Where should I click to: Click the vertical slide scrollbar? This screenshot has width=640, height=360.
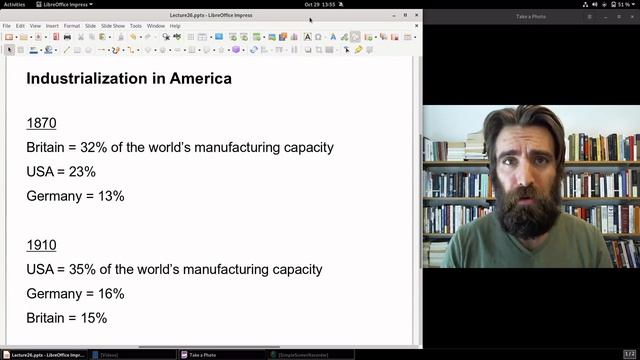pyautogui.click(x=420, y=200)
